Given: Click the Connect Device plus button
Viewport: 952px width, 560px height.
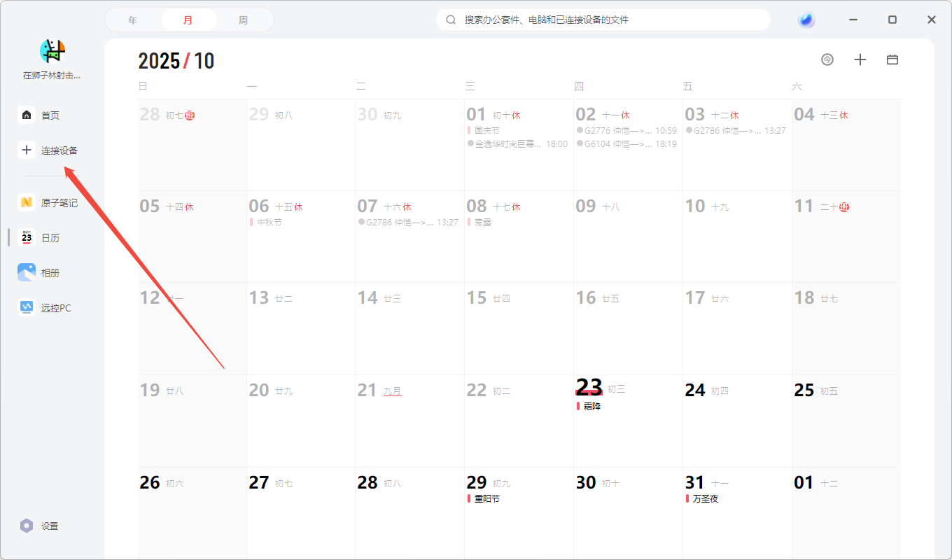Looking at the screenshot, I should 27,150.
